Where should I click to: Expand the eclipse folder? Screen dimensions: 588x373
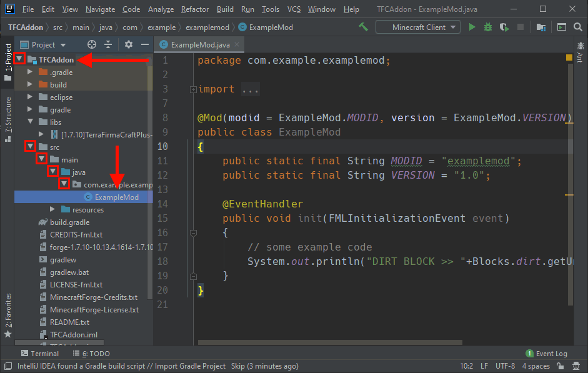click(x=30, y=97)
